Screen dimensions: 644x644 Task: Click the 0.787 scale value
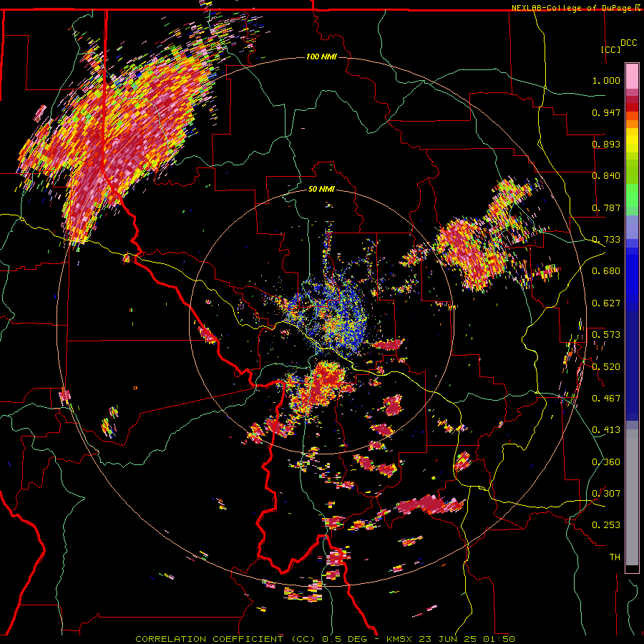coord(606,208)
